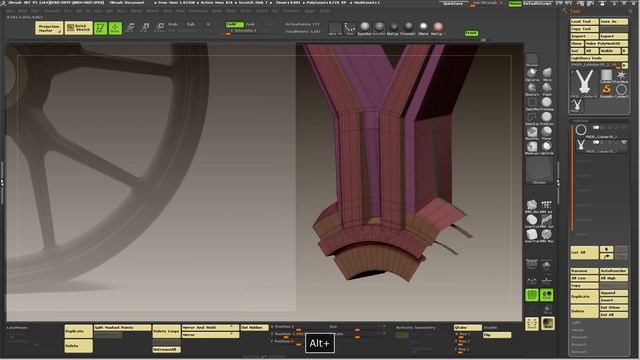Select the SimpleBrush S tool icon
The height and width of the screenshot is (360, 640).
(x=607, y=89)
